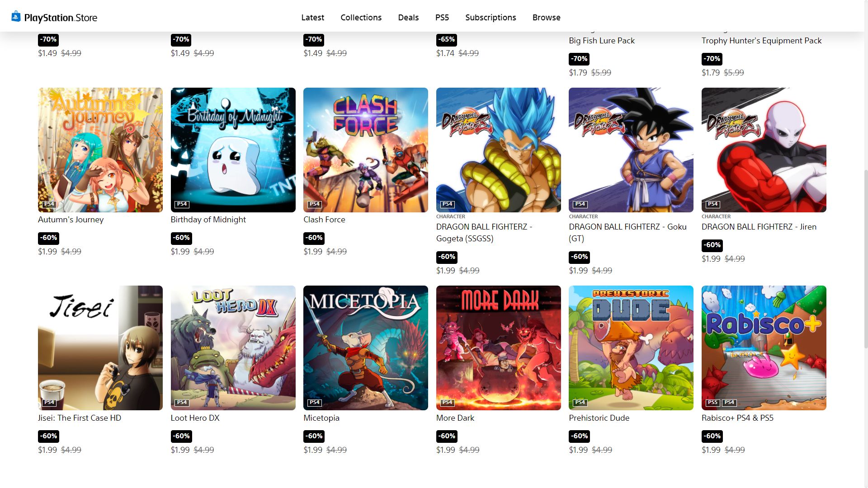The image size is (868, 488).
Task: Click the -65% discount badge in the top row
Action: pos(447,39)
